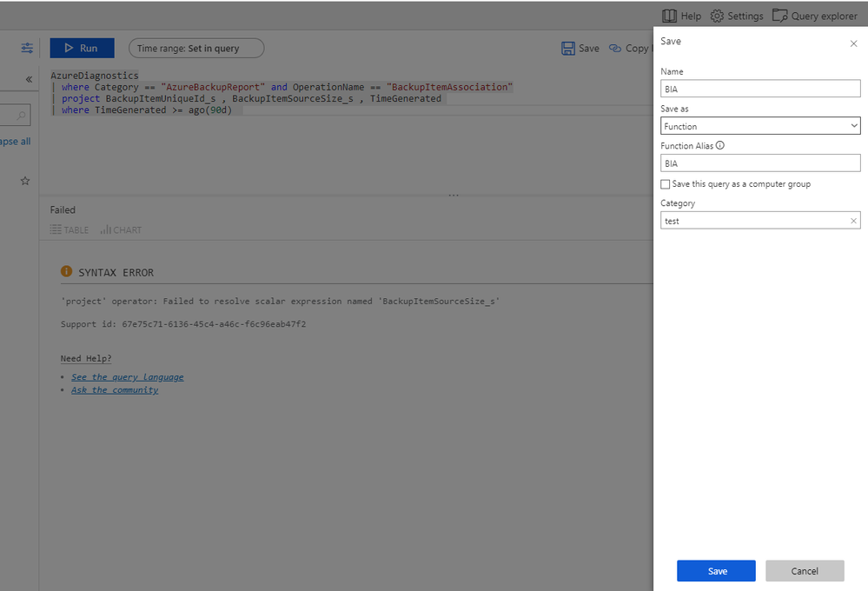
Task: Check Save this query as computer group
Action: click(666, 184)
